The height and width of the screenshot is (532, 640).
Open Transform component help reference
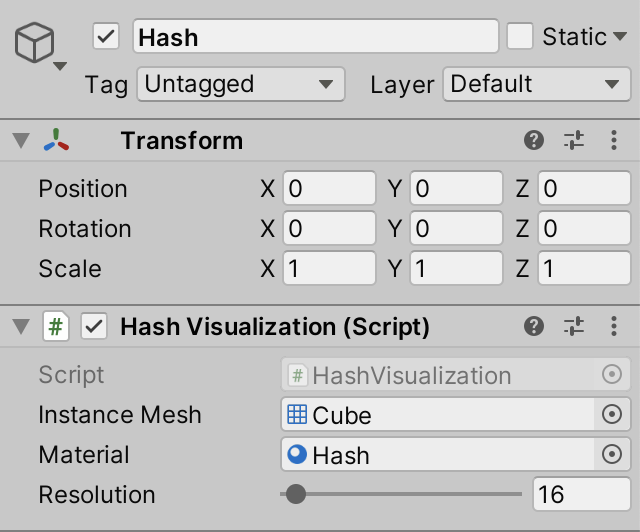(x=533, y=140)
